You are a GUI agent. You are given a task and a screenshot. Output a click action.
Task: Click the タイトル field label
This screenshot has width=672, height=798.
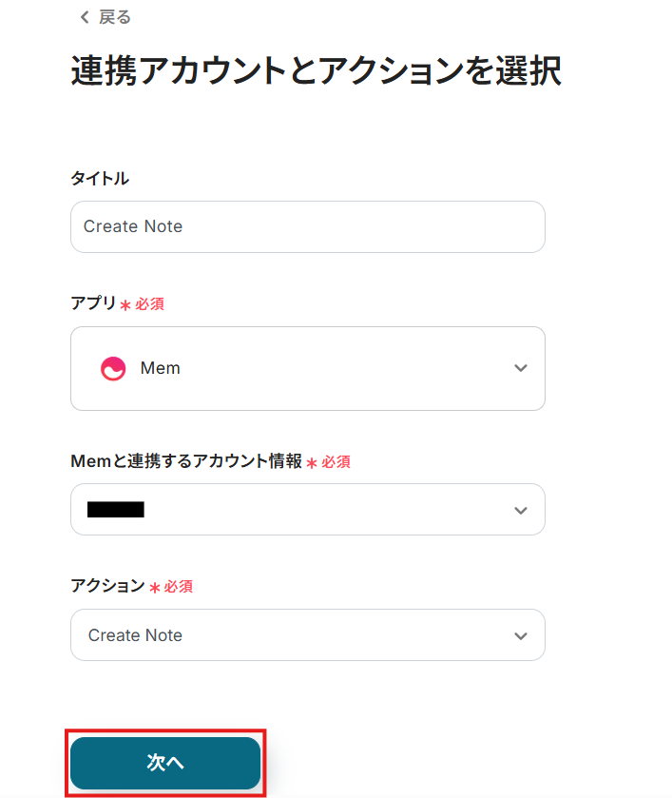pyautogui.click(x=100, y=179)
